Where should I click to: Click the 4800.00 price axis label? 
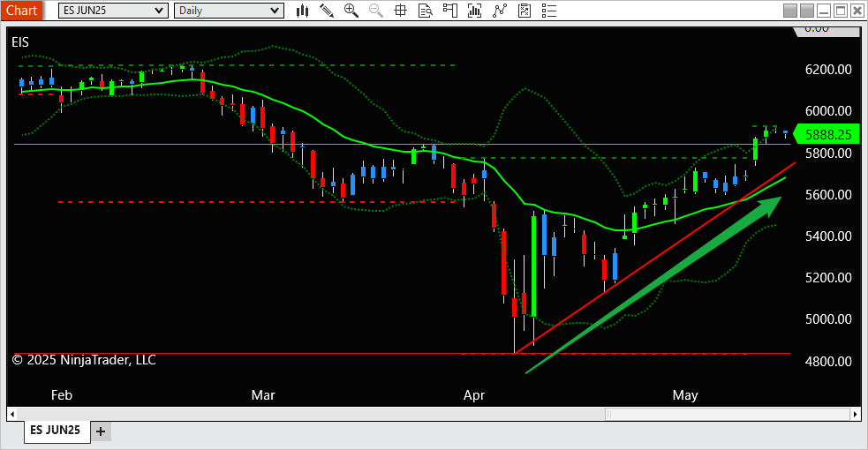828,362
